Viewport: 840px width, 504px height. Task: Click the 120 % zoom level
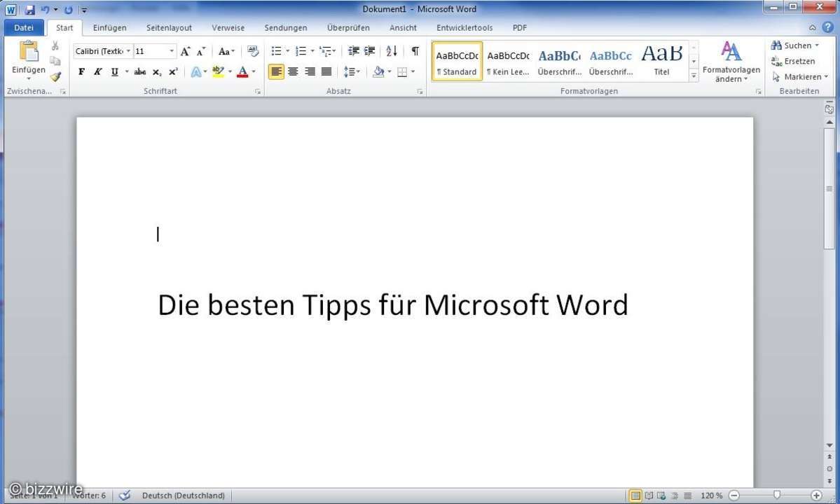[x=711, y=496]
